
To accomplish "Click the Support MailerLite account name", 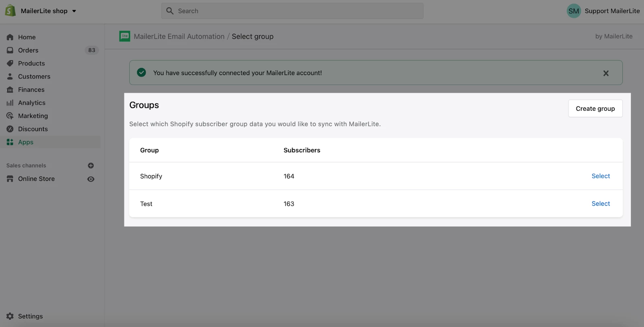I will click(x=612, y=11).
